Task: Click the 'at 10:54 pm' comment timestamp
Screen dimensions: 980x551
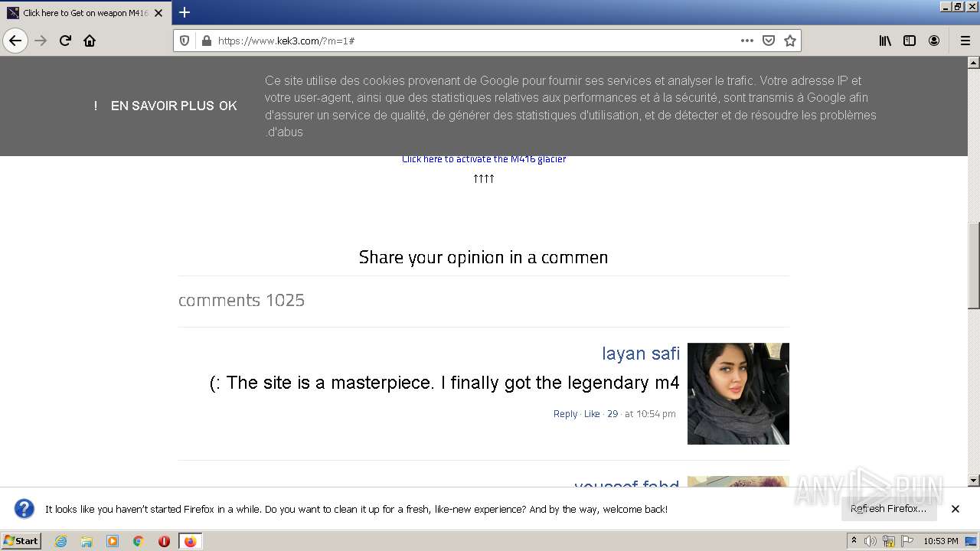Action: 650,414
